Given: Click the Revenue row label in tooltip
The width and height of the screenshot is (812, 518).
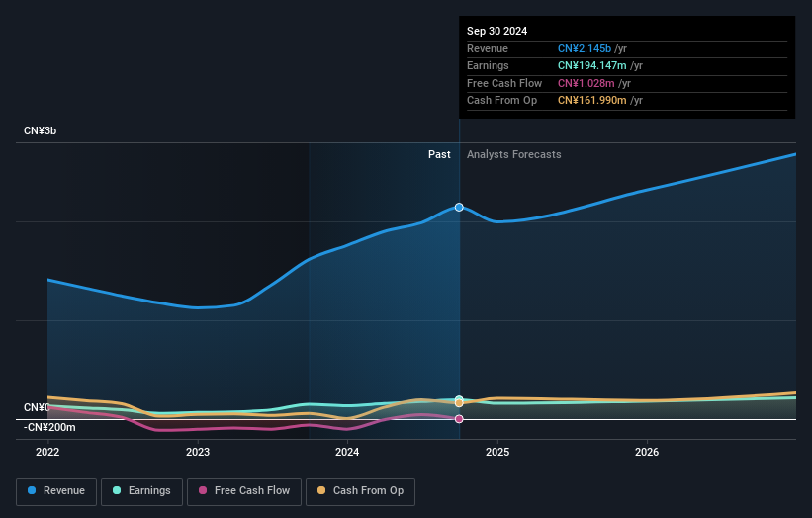Looking at the screenshot, I should [x=488, y=48].
